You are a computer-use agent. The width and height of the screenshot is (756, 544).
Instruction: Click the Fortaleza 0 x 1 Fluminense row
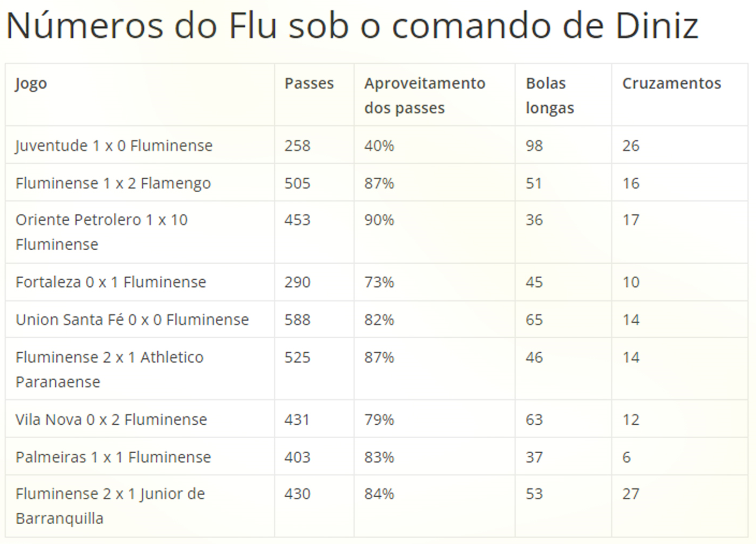click(377, 282)
